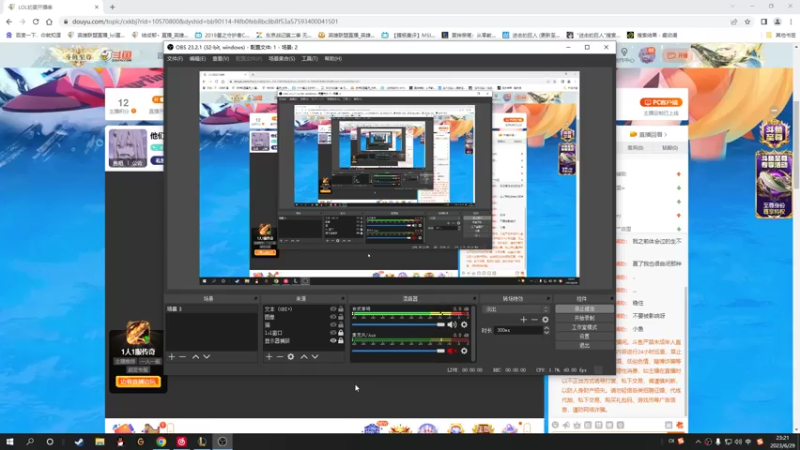Move the scene up in Scenes list

click(195, 357)
